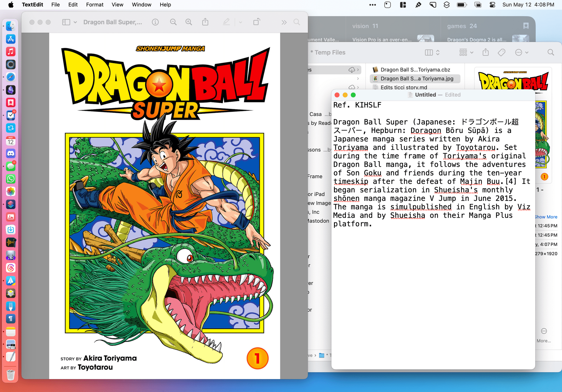Open the Help menu

(165, 5)
